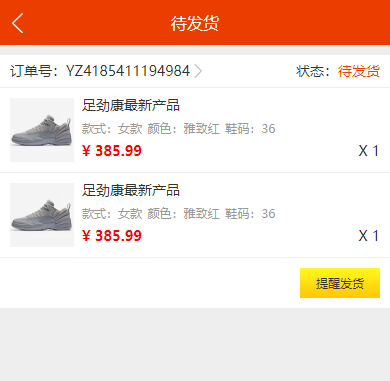The height and width of the screenshot is (381, 390).
Task: Open the second product shoe thumbnail
Action: point(42,215)
